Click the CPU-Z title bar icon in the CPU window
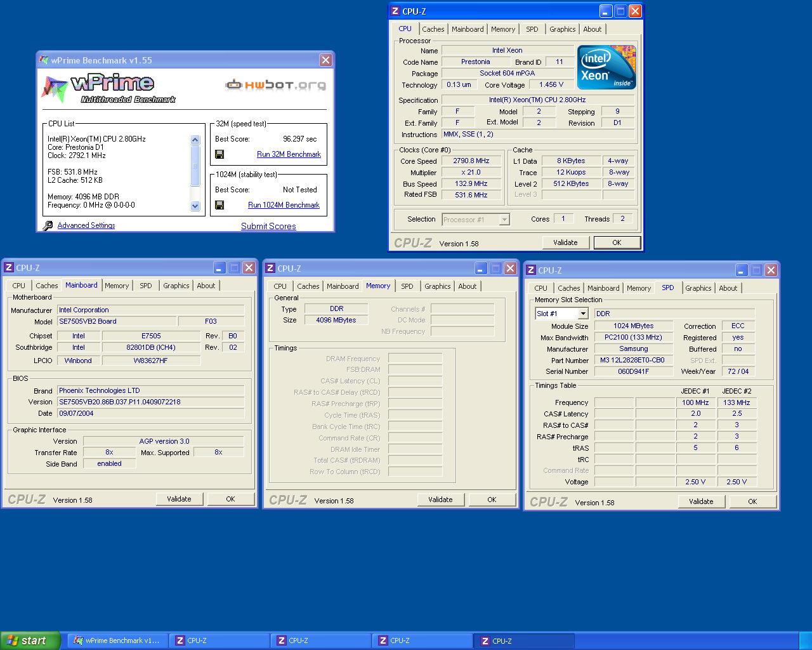 [x=395, y=11]
